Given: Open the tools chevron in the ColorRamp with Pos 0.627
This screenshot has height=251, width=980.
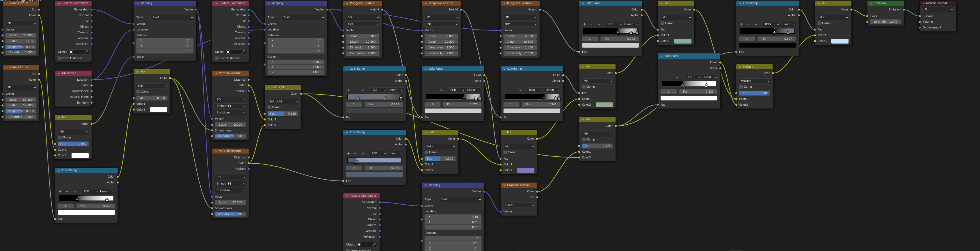Looking at the screenshot, I should tap(755, 24).
